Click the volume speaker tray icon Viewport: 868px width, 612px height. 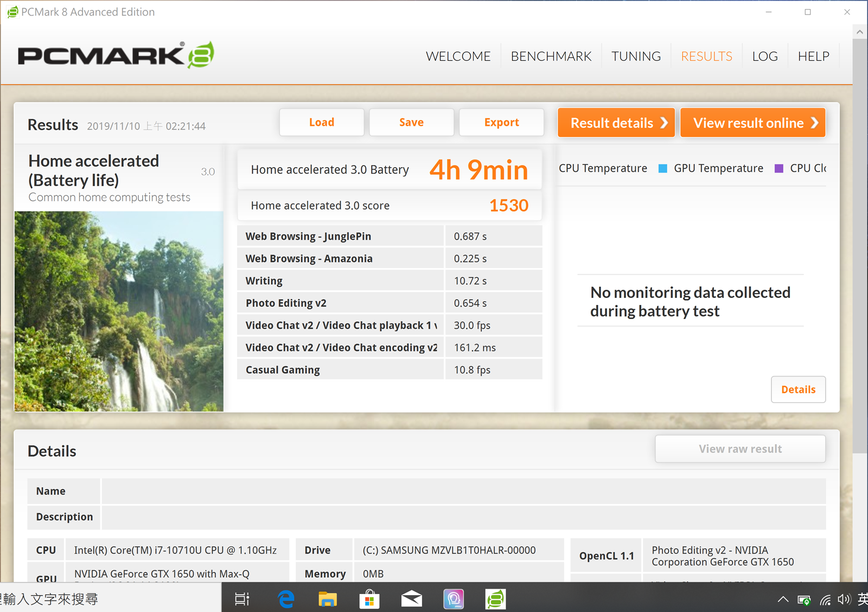(x=844, y=600)
